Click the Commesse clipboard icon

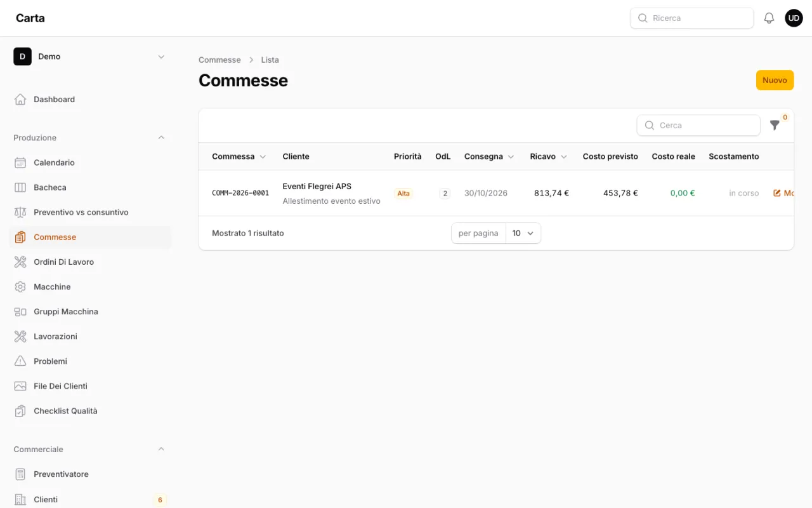click(20, 237)
